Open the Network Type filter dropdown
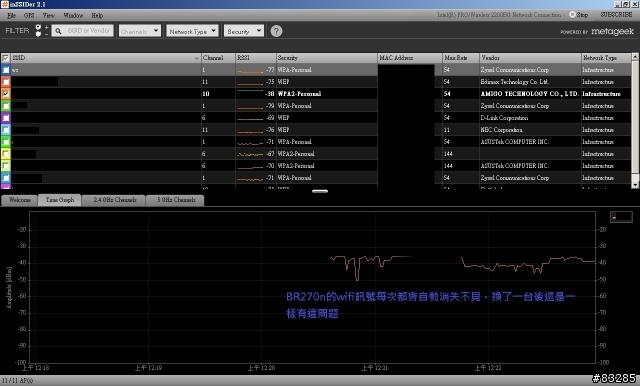Viewport: 640px width, 386px height. point(192,31)
